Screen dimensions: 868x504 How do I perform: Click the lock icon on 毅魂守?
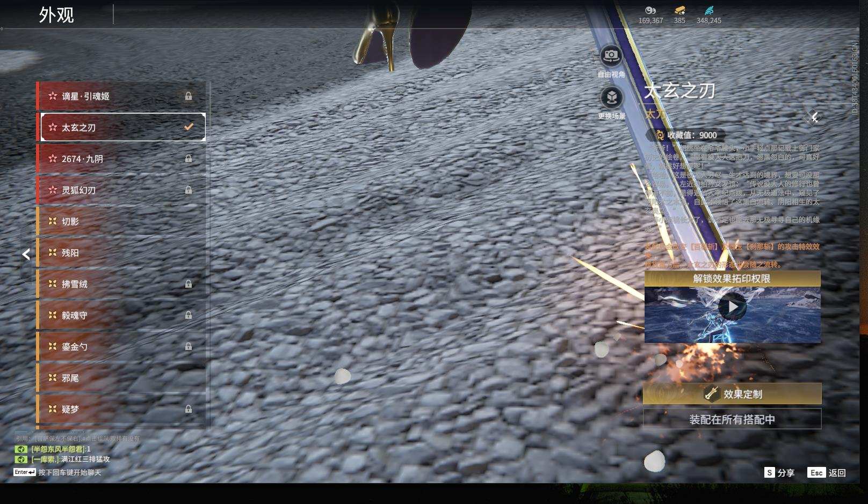pos(189,315)
